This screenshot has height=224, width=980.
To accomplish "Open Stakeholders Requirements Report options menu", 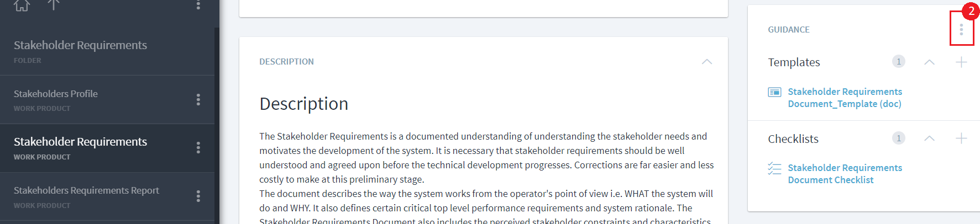I will pos(198,196).
